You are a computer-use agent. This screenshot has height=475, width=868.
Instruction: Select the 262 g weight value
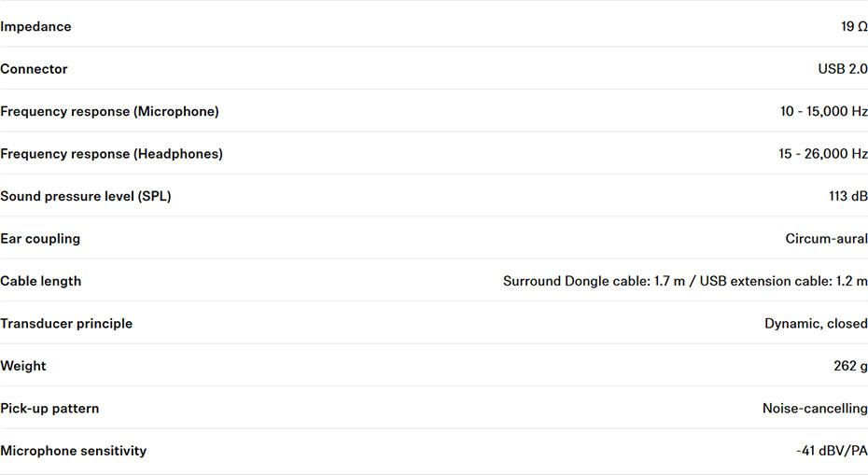click(x=850, y=366)
